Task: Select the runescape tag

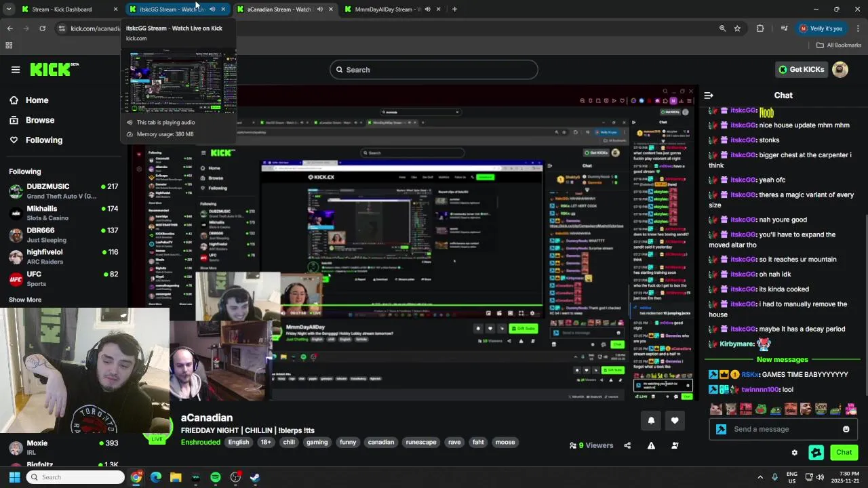Action: 421,443
